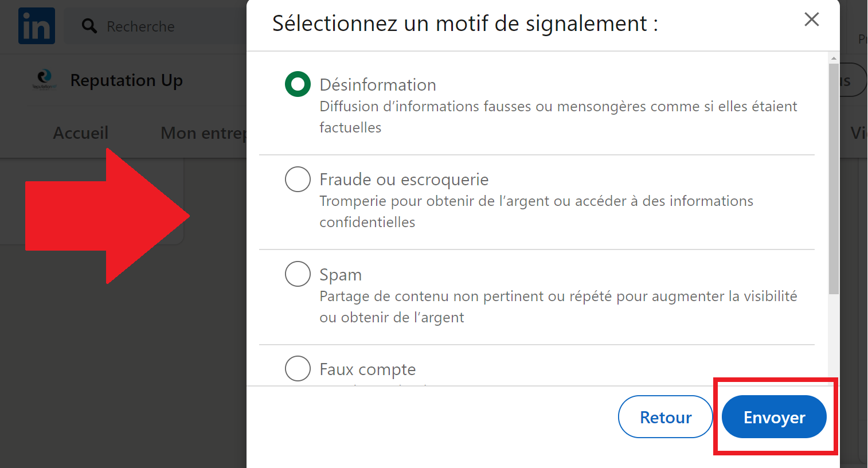Click the Désinformation description text
The image size is (868, 468).
[558, 117]
